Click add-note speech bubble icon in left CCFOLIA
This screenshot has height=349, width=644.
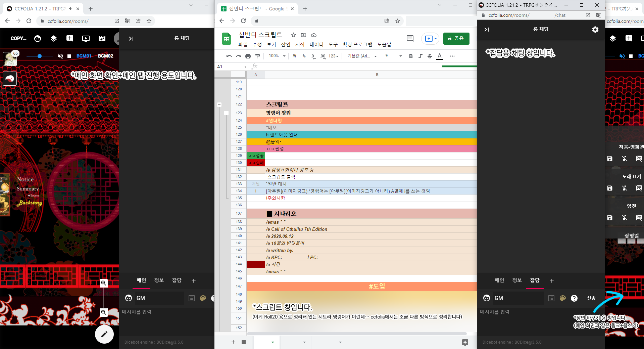pos(70,39)
